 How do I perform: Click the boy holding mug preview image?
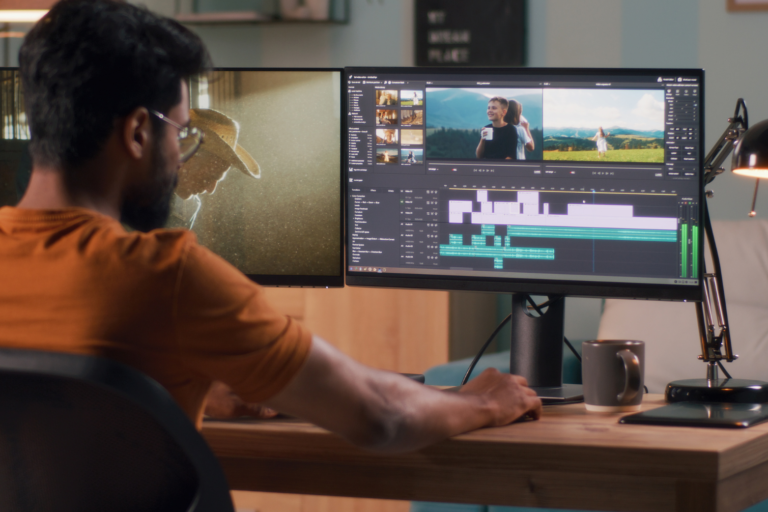pos(484,124)
